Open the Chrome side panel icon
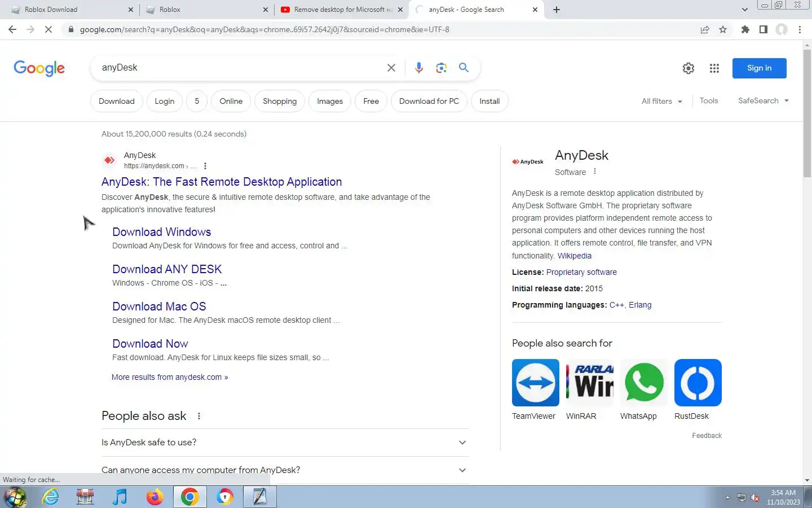The image size is (812, 508). 764,29
